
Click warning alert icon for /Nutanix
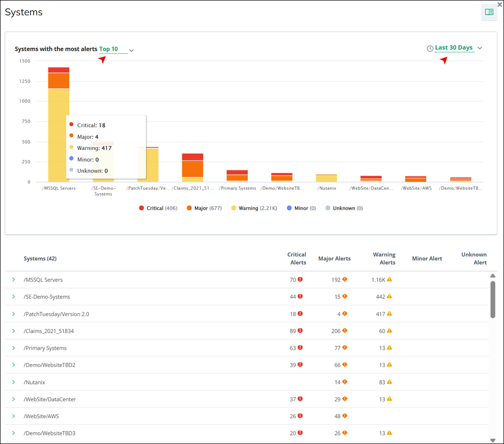[389, 383]
